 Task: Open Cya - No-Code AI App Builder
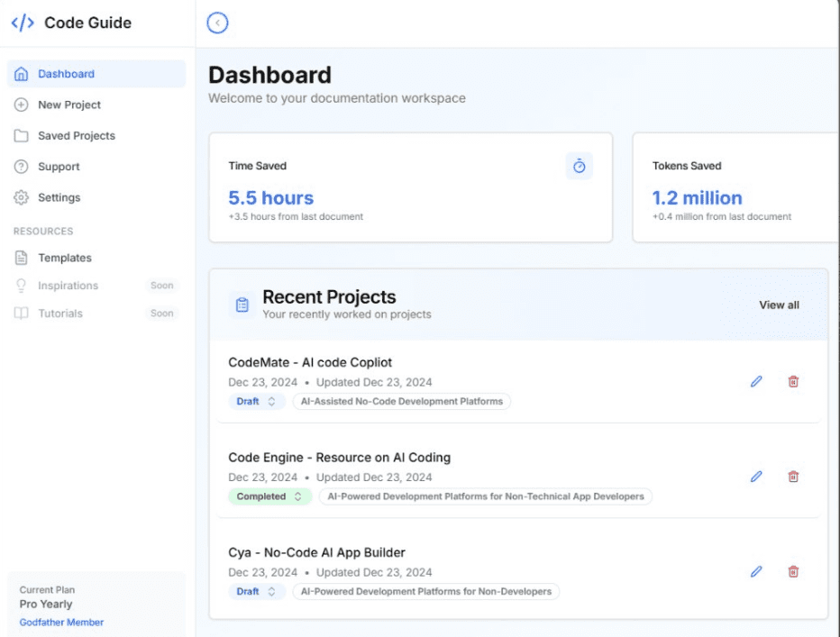tap(316, 552)
